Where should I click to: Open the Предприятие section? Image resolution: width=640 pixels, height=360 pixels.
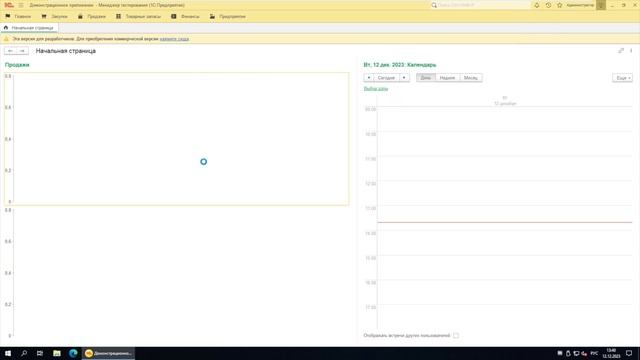point(228,16)
